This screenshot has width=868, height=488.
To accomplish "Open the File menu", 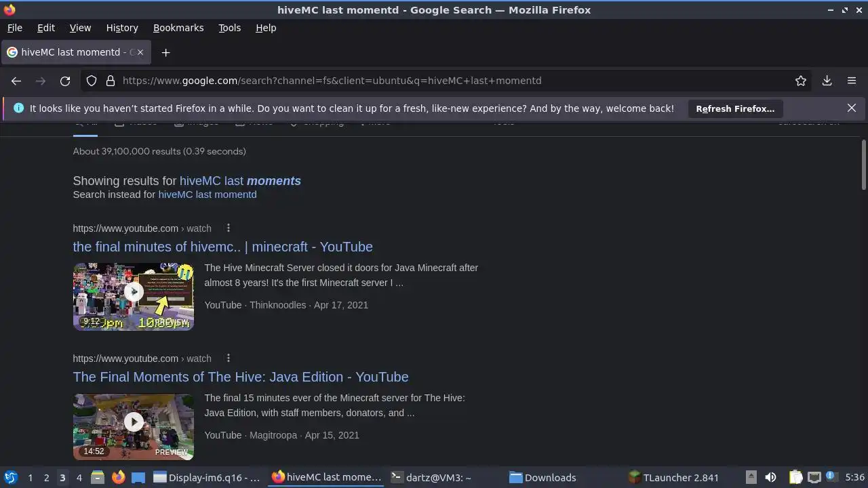I will tap(14, 28).
